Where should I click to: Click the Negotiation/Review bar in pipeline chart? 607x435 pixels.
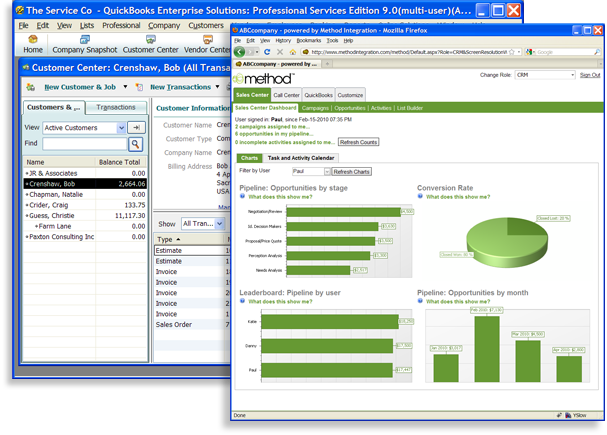click(x=344, y=212)
